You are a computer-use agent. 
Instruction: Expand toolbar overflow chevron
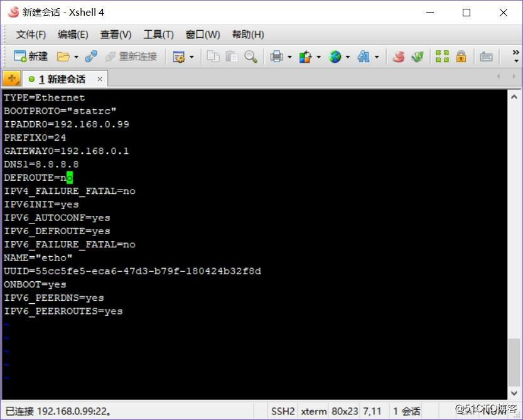pos(515,56)
